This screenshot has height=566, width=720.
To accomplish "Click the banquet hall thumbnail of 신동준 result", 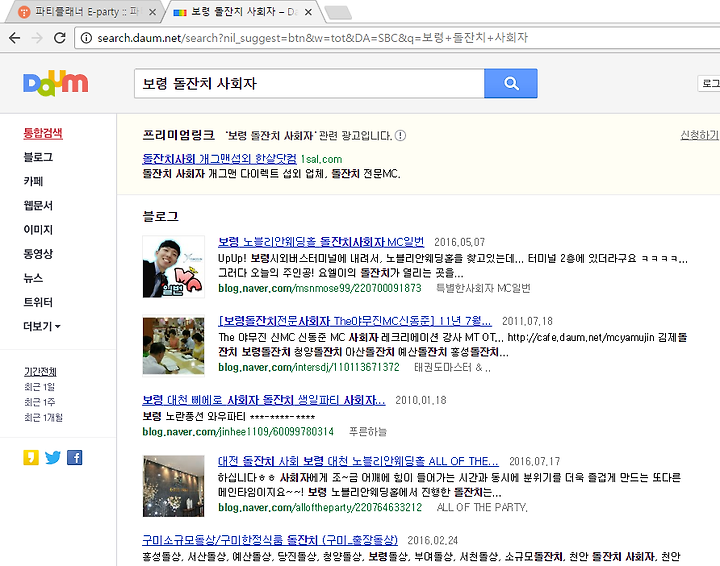I will [x=174, y=346].
